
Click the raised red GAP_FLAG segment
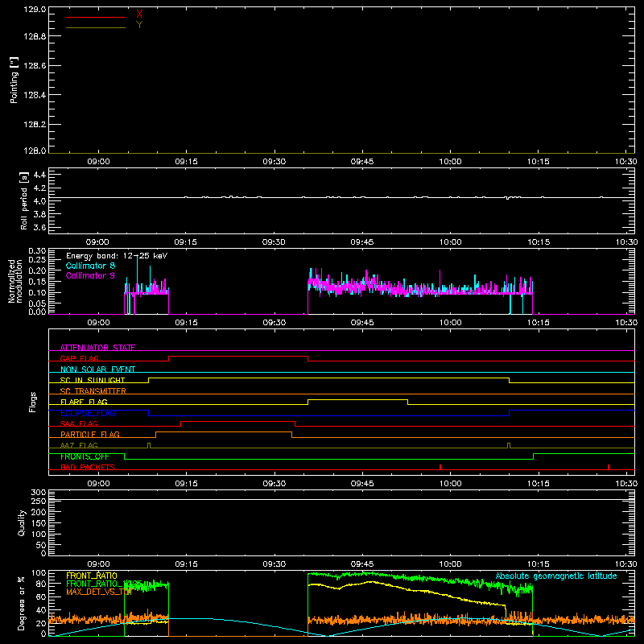pyautogui.click(x=238, y=356)
